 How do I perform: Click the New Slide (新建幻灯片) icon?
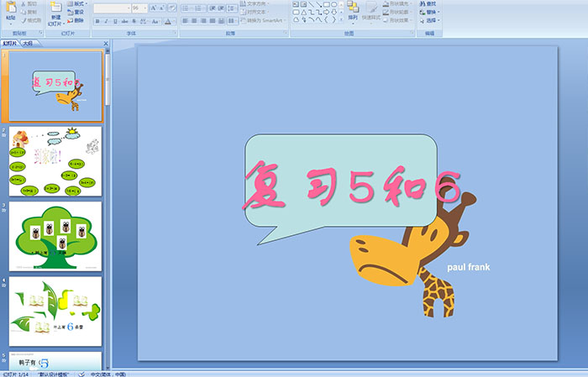tap(56, 8)
